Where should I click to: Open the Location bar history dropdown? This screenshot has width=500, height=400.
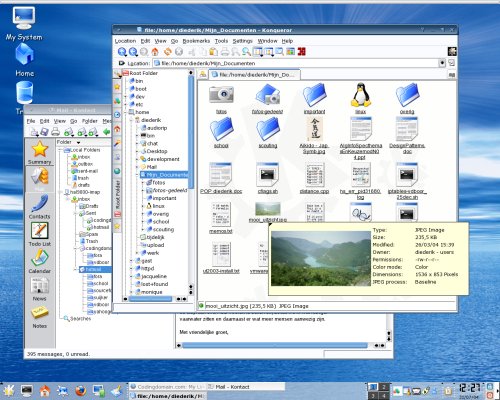442,63
